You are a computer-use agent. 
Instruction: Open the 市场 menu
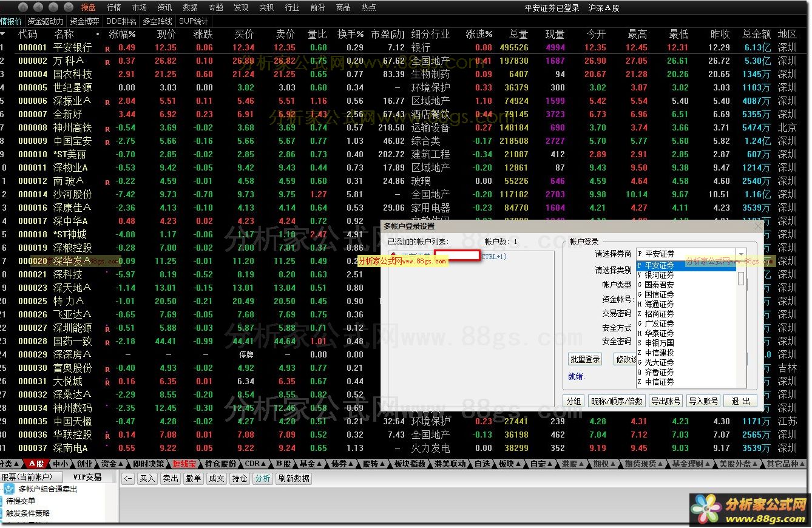tap(139, 7)
